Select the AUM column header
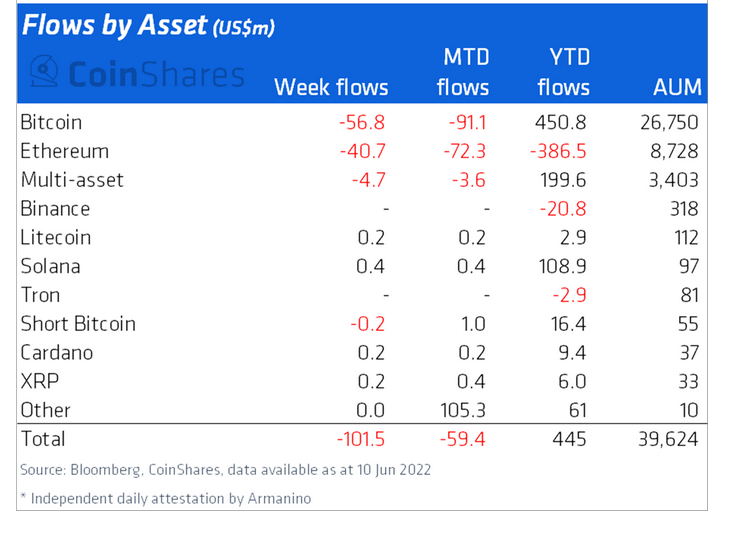This screenshot has height=533, width=733. coord(675,87)
